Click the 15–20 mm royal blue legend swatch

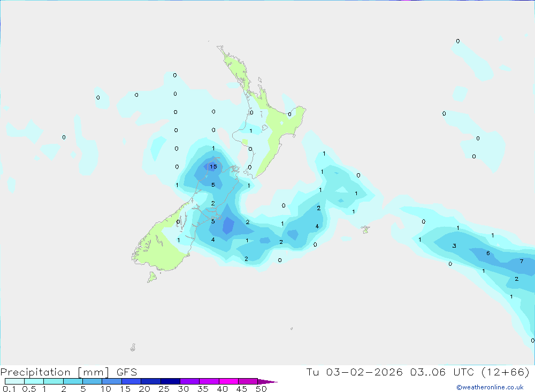point(131,381)
